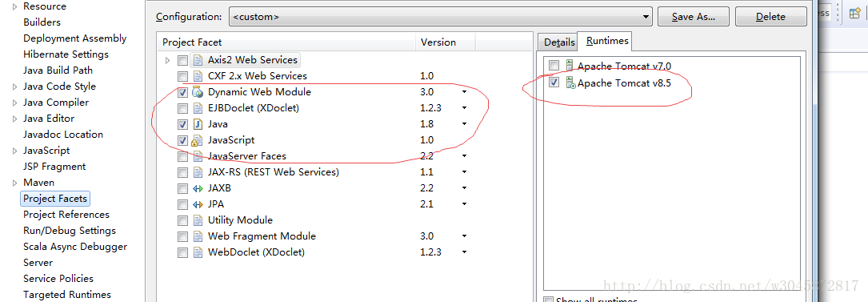Click the JavaServer Faces facet icon
Screen dimensions: 868x302
[x=198, y=156]
